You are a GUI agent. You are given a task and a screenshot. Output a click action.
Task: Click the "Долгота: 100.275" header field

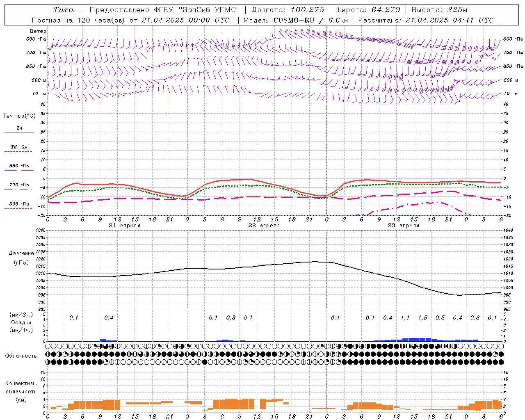(288, 10)
